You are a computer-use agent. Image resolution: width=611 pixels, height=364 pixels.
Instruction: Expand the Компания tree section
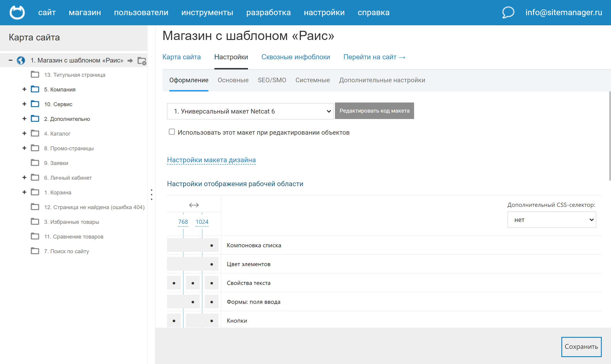coord(24,89)
